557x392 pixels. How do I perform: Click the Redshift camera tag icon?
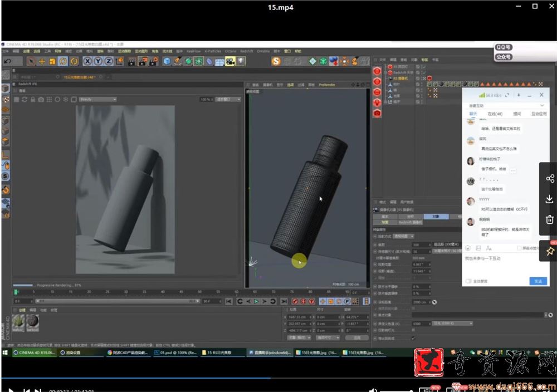point(429,79)
